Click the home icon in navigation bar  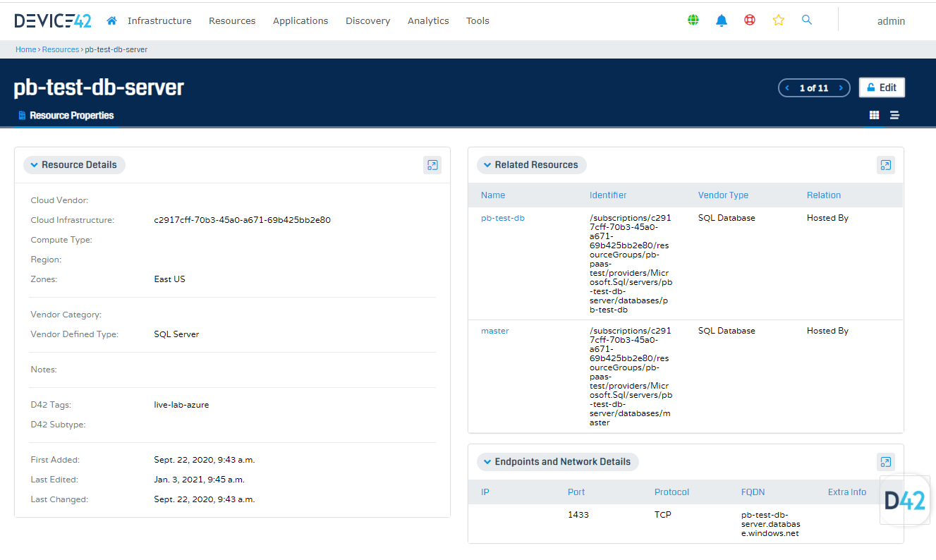(111, 20)
